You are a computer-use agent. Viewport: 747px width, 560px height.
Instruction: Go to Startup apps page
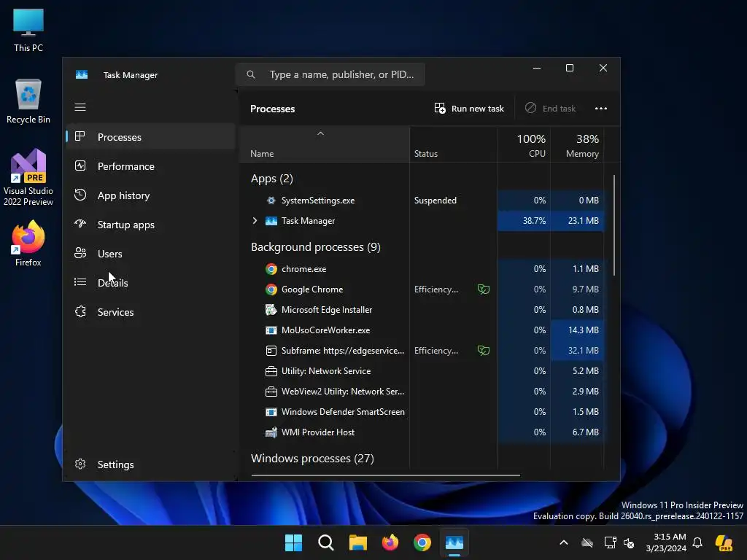[x=150, y=225]
